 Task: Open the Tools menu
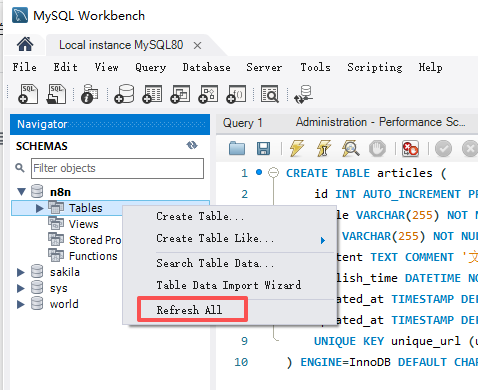click(x=315, y=67)
